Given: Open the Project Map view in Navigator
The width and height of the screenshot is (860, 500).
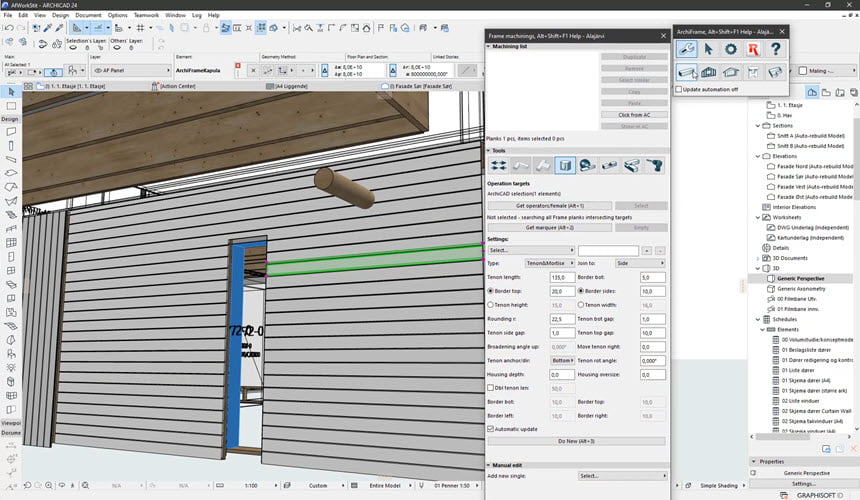Looking at the screenshot, I should click(812, 93).
